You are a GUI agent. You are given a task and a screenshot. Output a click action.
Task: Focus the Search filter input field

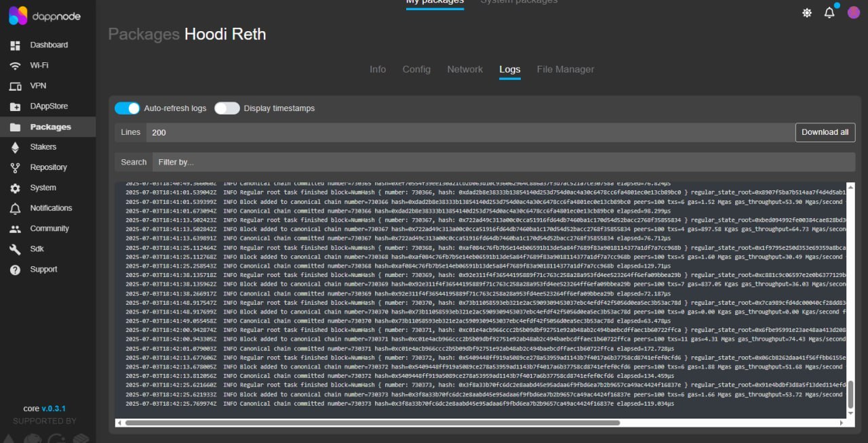point(504,162)
